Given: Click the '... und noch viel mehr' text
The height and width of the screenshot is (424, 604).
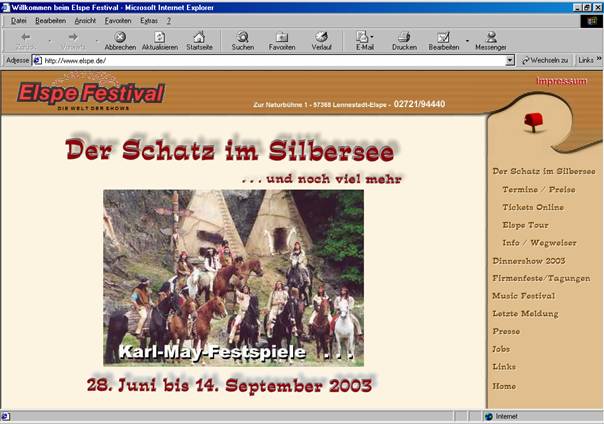Looking at the screenshot, I should tap(322, 179).
